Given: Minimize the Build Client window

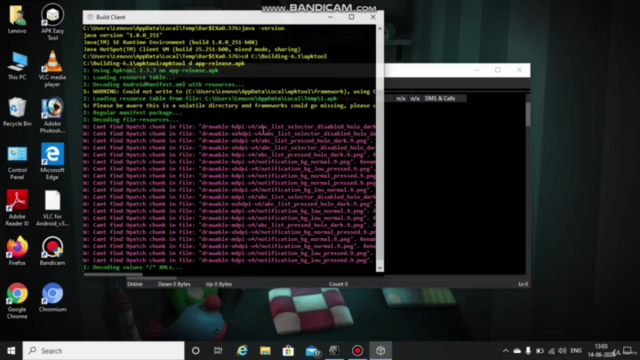Looking at the screenshot, I should pyautogui.click(x=330, y=17).
